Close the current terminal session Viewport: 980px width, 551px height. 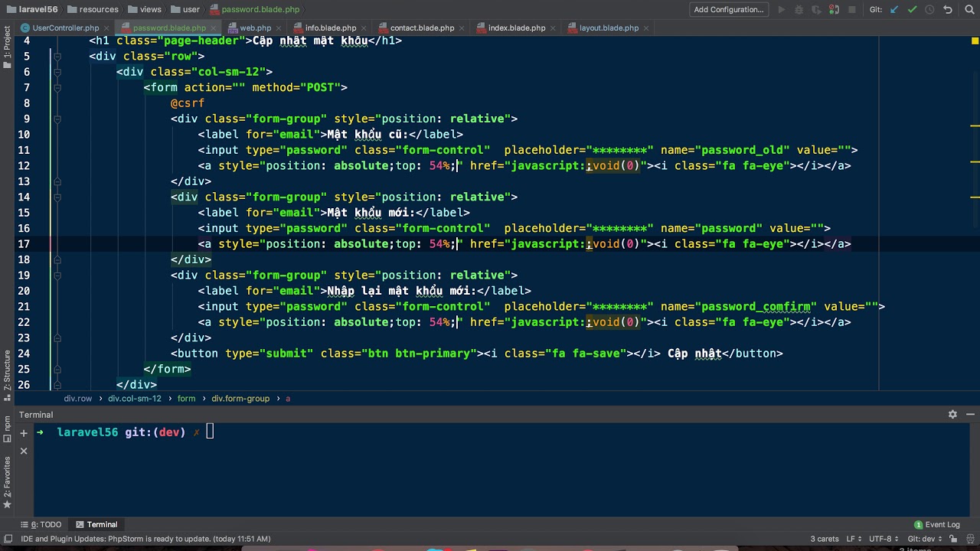coord(24,451)
